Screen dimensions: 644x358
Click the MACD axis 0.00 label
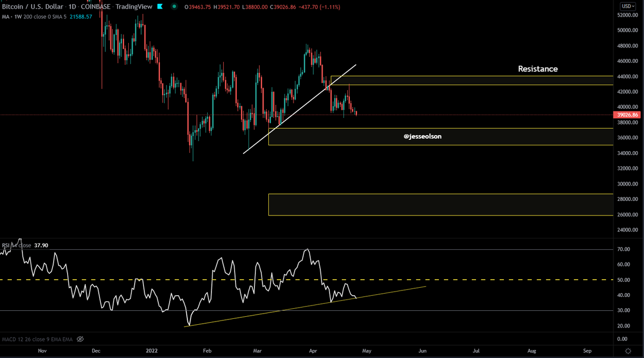tap(623, 339)
